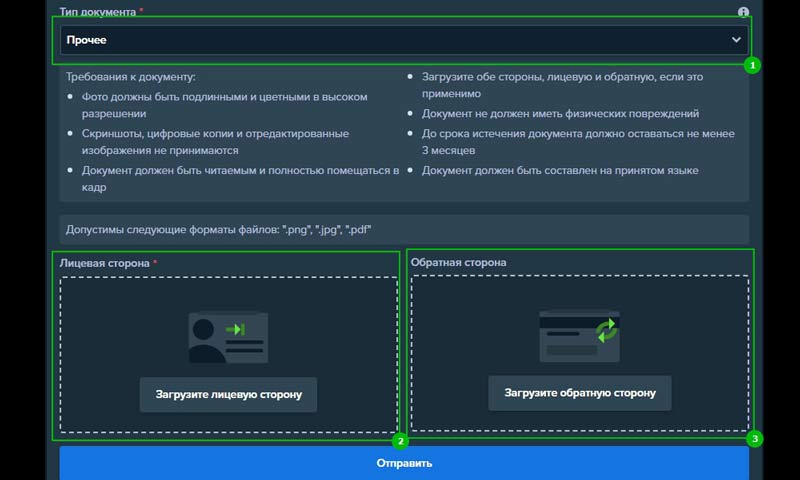This screenshot has width=800, height=480.
Task: Open the "Прочее" document type dropdown
Action: coord(400,40)
